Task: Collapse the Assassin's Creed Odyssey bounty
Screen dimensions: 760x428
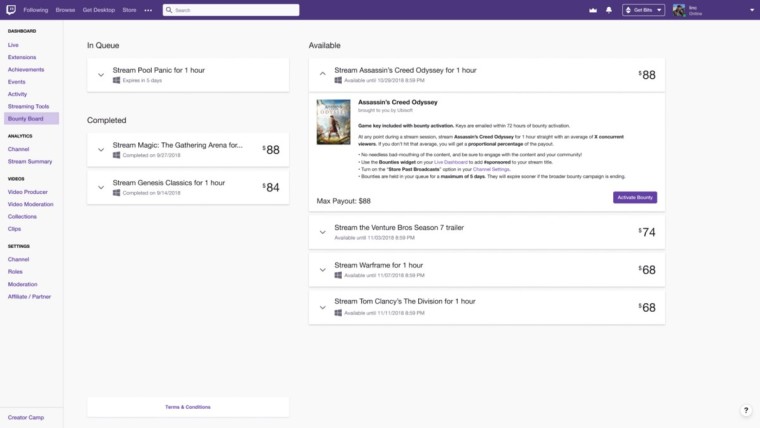Action: (x=322, y=74)
